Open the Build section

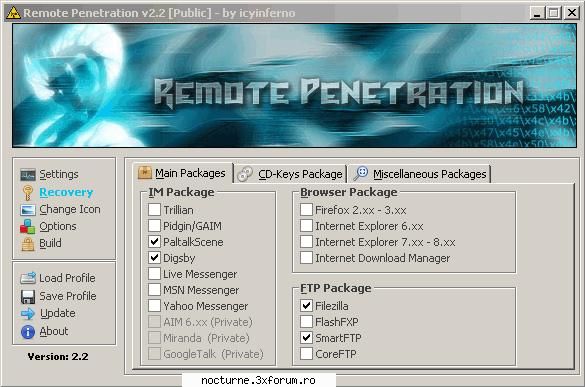50,243
